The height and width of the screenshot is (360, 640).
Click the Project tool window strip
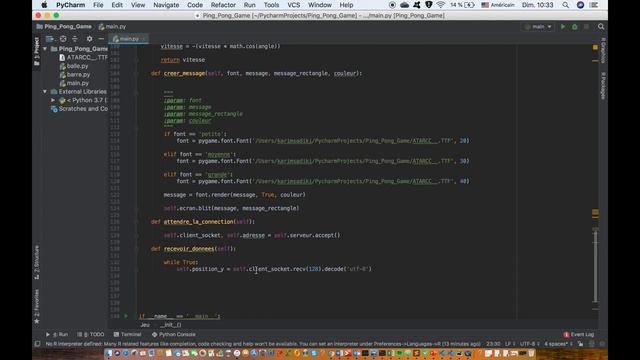(37, 51)
